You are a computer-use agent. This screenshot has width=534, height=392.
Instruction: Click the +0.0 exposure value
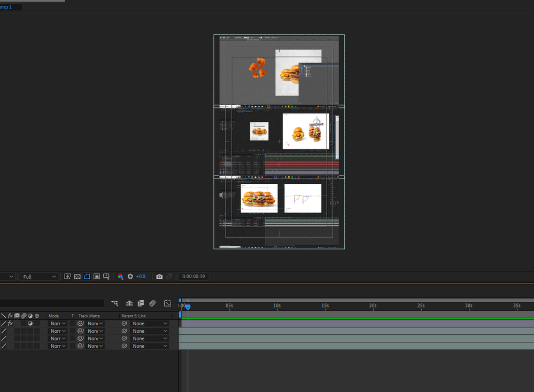click(141, 276)
